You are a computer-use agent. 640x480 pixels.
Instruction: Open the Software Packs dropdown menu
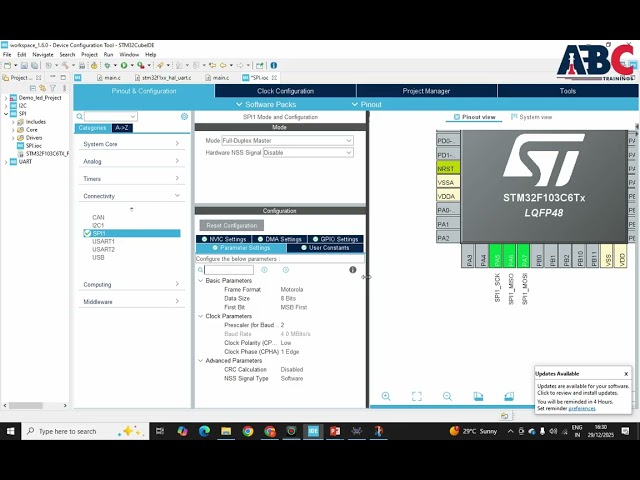(x=266, y=104)
